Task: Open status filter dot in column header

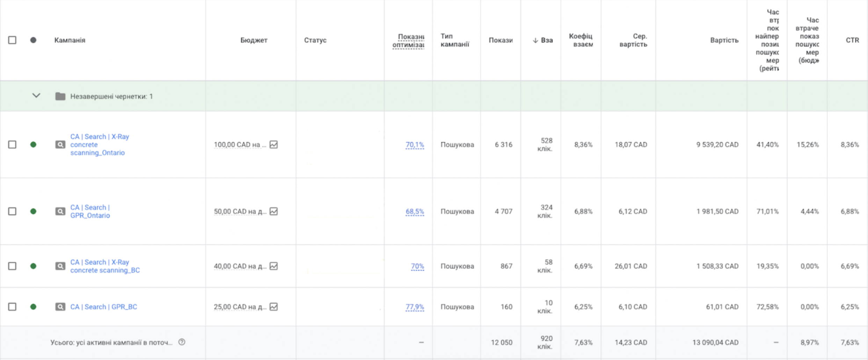Action: click(33, 40)
